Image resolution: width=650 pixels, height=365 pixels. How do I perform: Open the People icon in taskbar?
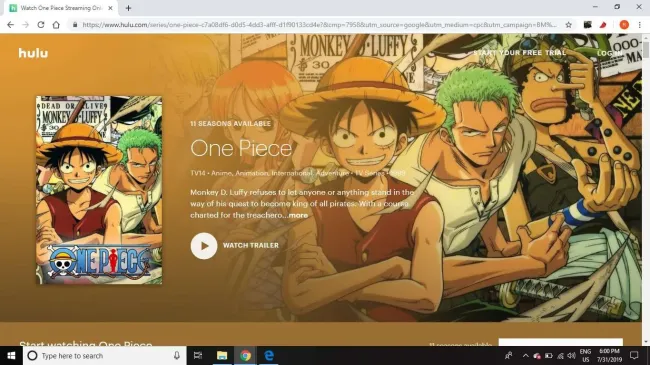click(x=509, y=355)
